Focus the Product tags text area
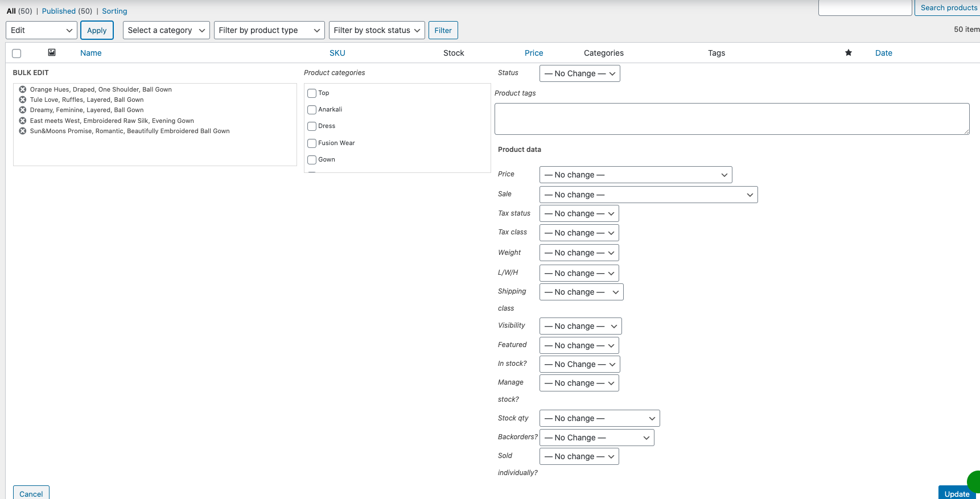The image size is (980, 499). (732, 119)
